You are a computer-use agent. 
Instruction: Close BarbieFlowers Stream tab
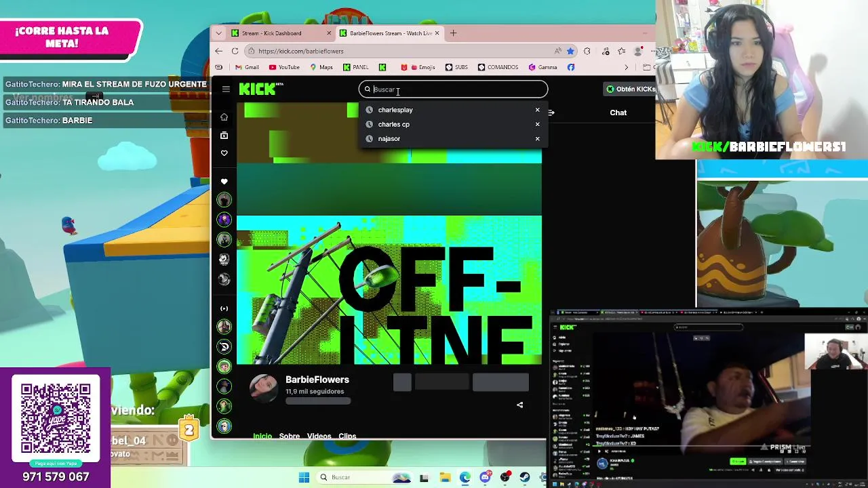tap(437, 33)
